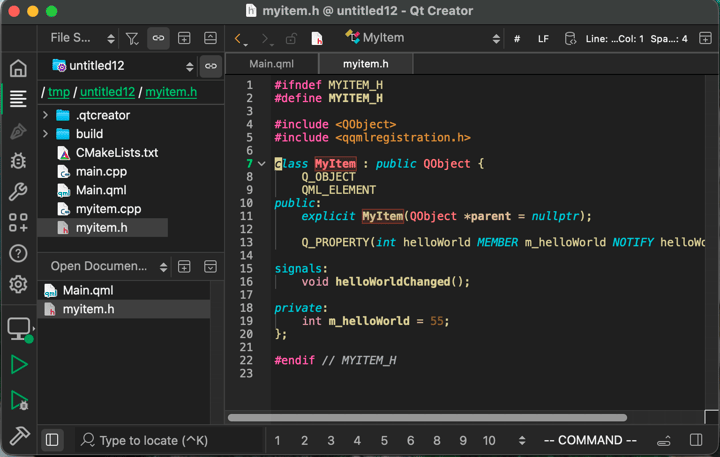Click the untitled12 breadcrumb link
The width and height of the screenshot is (720, 457).
(107, 92)
